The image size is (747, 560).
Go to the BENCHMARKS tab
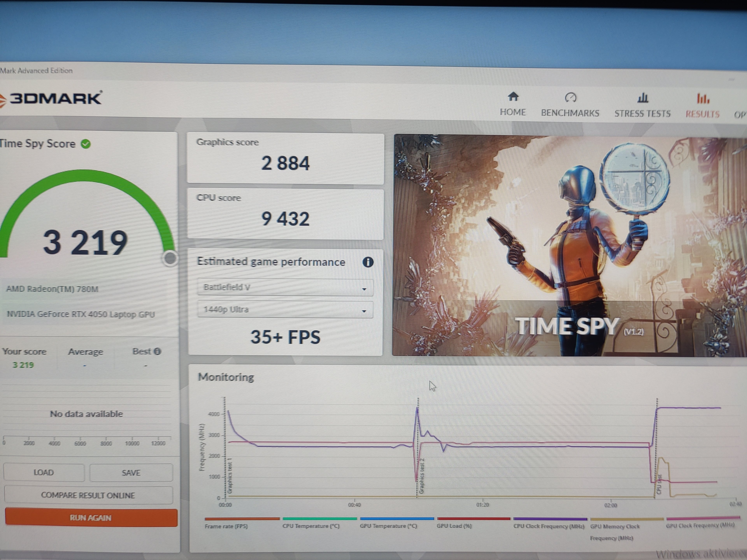click(570, 113)
